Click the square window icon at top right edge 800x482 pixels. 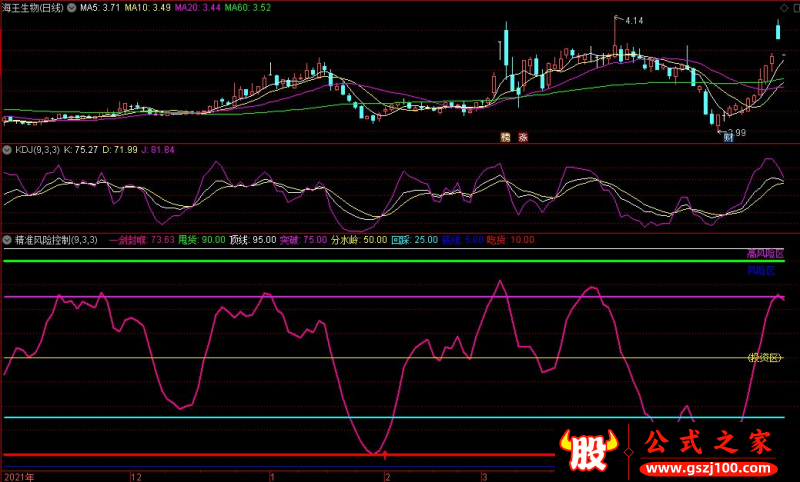[796, 8]
